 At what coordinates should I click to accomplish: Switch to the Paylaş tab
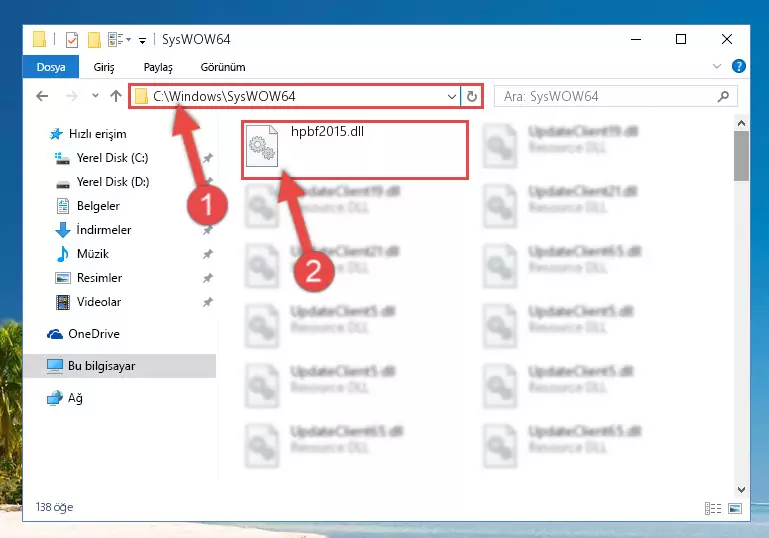[x=158, y=67]
